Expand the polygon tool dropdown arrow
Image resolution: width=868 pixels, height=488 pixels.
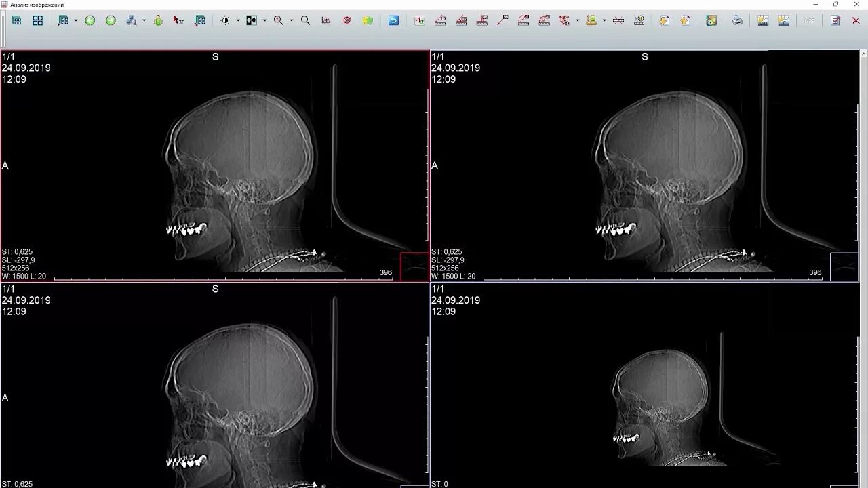pyautogui.click(x=577, y=20)
